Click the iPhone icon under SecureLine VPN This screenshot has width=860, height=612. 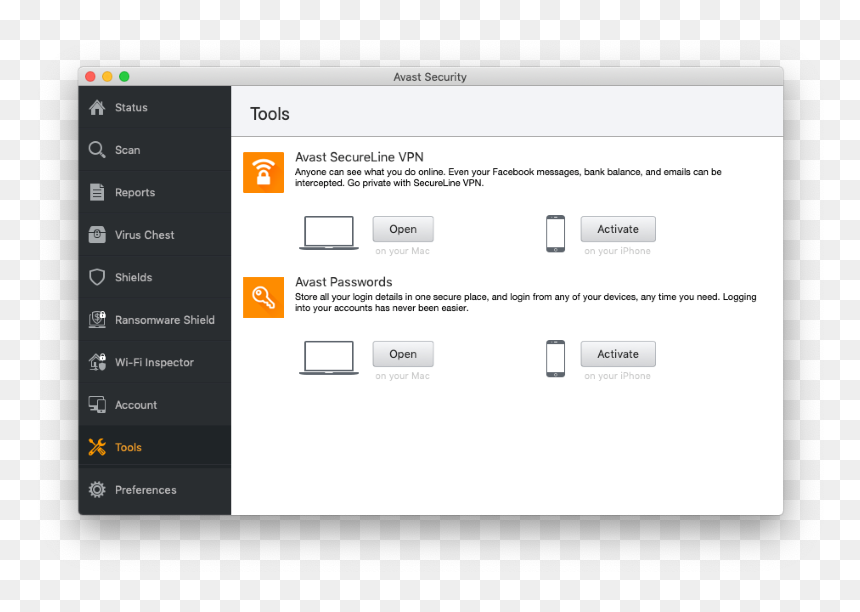click(x=555, y=234)
